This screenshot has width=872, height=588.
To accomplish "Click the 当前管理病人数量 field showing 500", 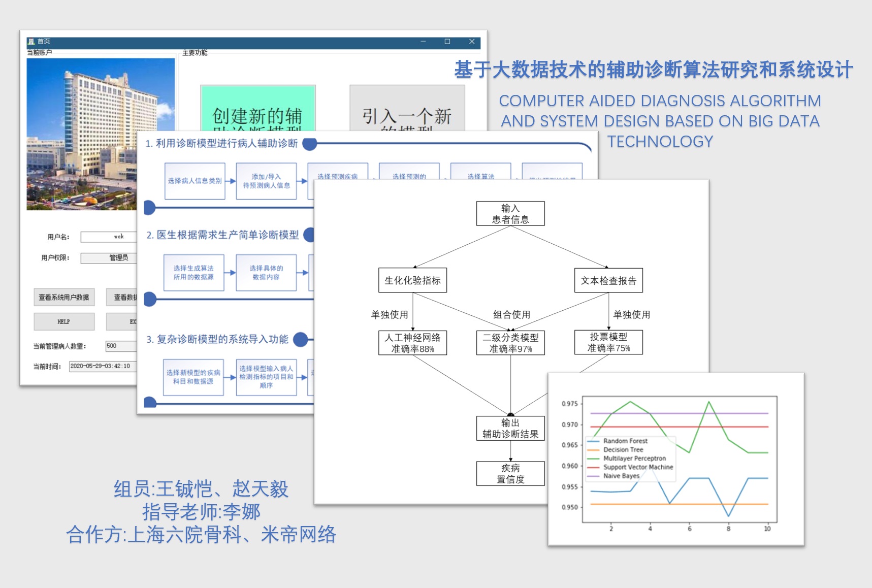I will [x=120, y=346].
